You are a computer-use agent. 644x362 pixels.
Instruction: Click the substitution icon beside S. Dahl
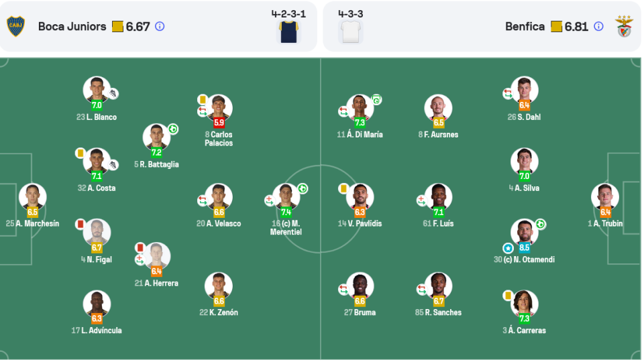[508, 94]
